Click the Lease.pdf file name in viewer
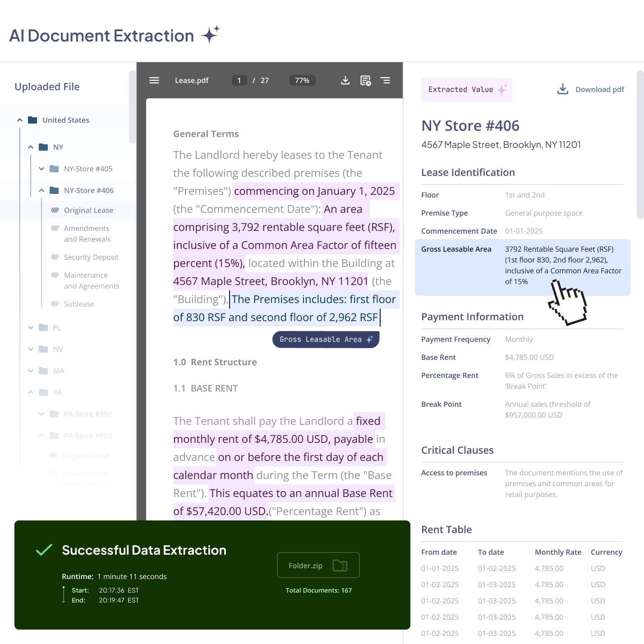The width and height of the screenshot is (644, 644). 192,80
